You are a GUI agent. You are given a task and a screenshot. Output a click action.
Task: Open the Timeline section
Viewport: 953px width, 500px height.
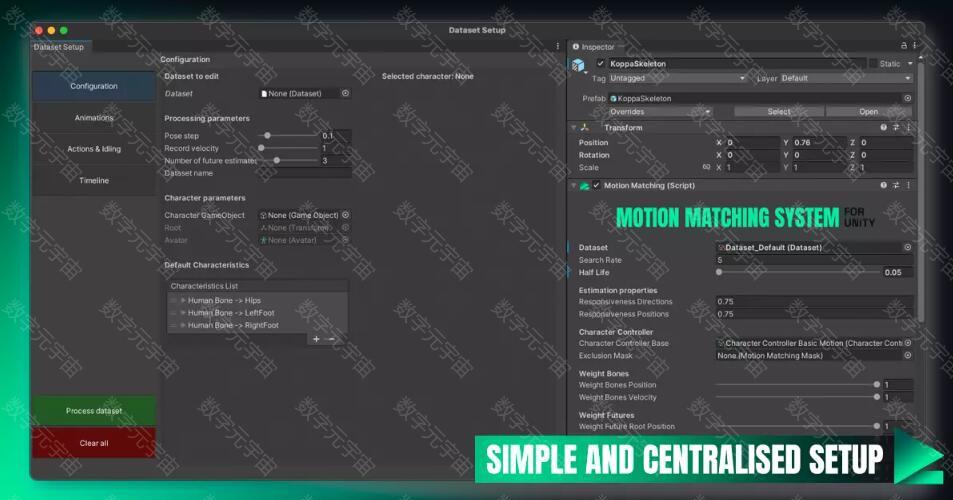pos(94,181)
